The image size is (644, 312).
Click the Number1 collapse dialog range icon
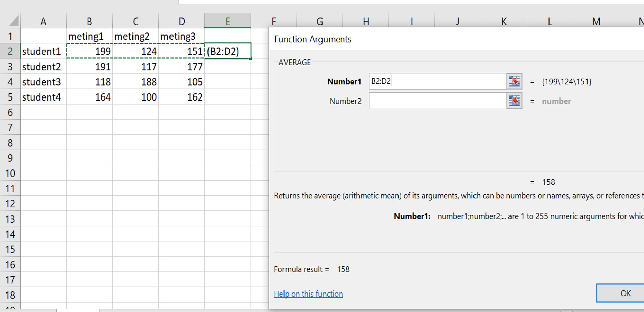514,81
